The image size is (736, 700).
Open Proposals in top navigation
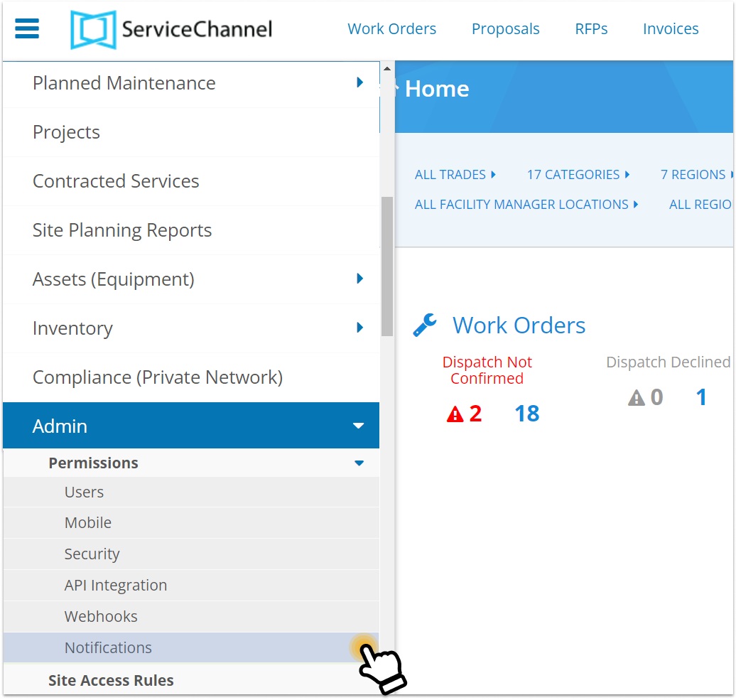tap(506, 28)
